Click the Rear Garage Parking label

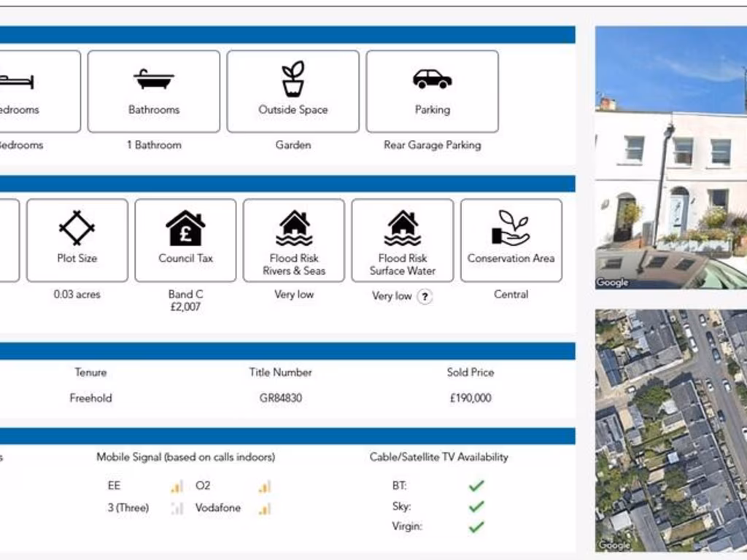coord(432,145)
